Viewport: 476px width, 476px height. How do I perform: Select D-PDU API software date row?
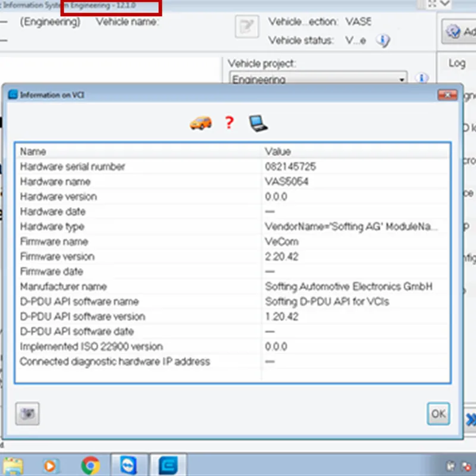click(77, 331)
